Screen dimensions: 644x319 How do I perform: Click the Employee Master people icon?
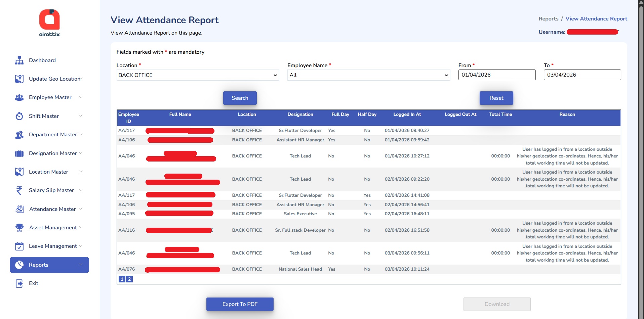[19, 97]
